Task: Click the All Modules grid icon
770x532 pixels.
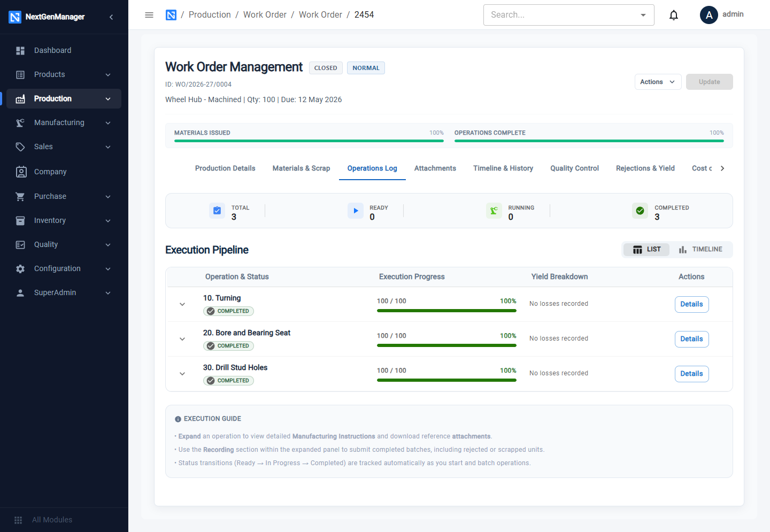Action: pyautogui.click(x=18, y=520)
